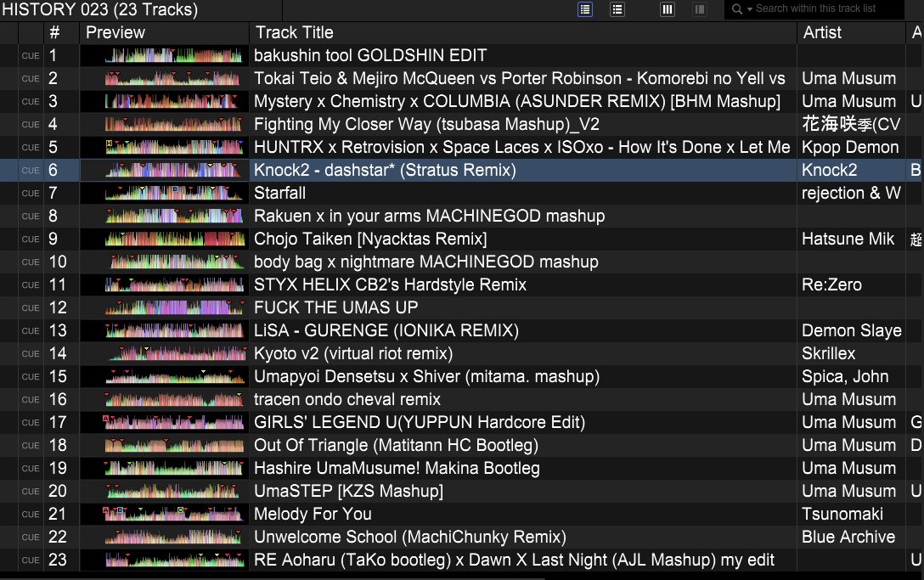Click artist 'Blue Archive' cell
924x580 pixels.
click(x=848, y=537)
